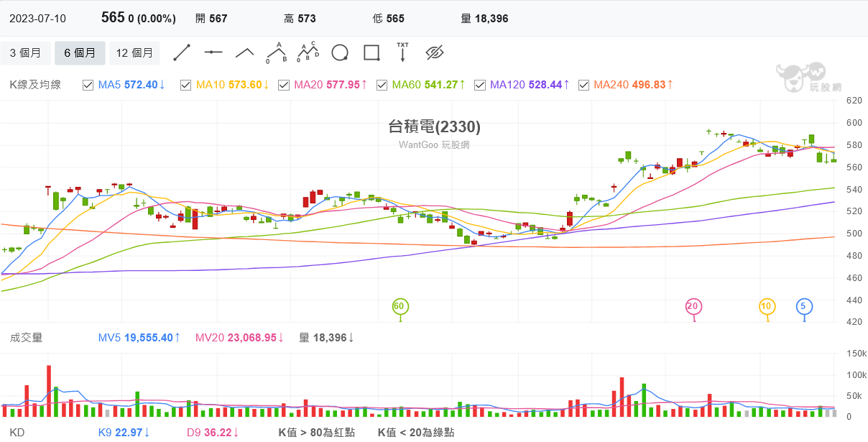Click the 台積電(2330) chart title

(434, 127)
